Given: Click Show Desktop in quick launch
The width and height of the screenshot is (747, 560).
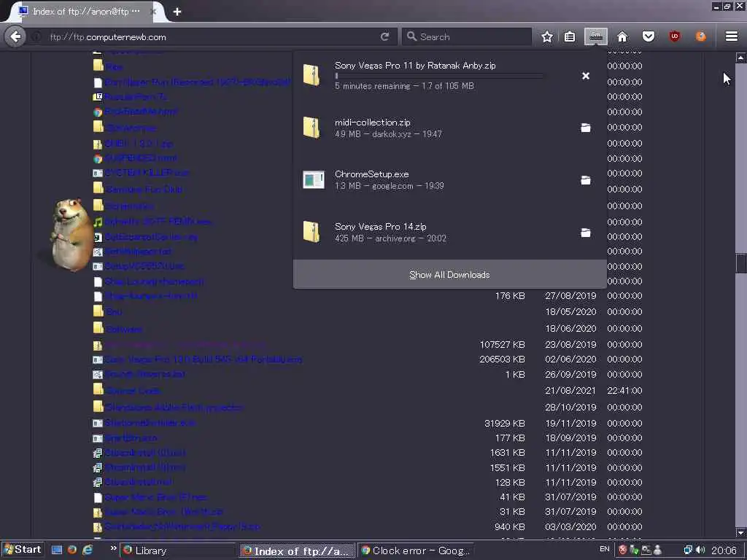Looking at the screenshot, I should (57, 550).
